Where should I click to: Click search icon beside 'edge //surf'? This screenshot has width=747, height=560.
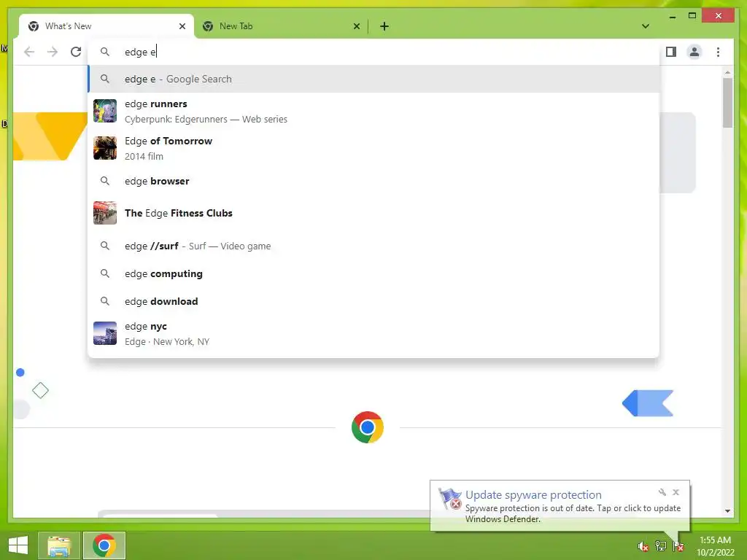[x=105, y=246]
